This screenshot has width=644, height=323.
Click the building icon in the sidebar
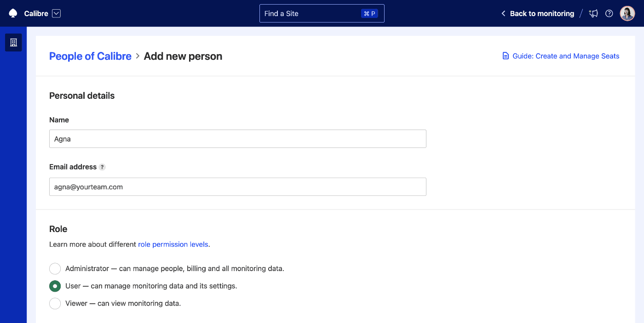tap(13, 42)
